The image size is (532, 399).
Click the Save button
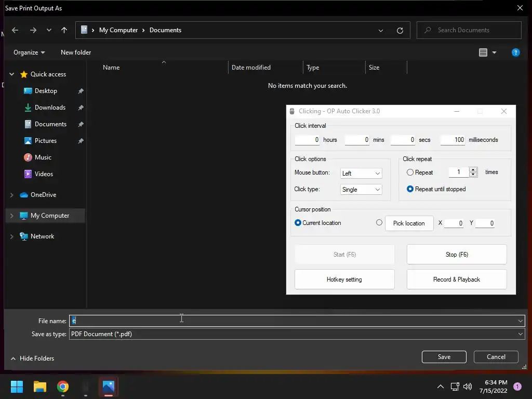pos(444,357)
